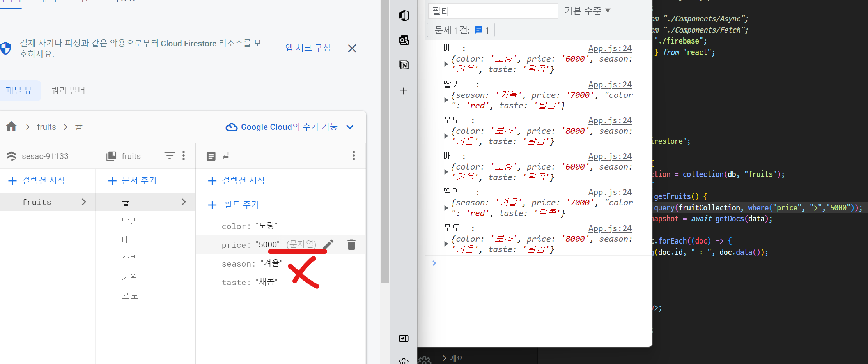Edit the price field with pencil icon

coord(328,244)
